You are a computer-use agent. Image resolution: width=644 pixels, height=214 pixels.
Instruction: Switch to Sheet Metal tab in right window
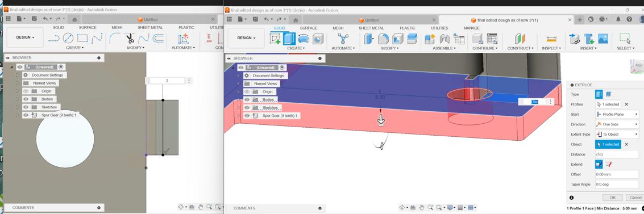(x=372, y=28)
